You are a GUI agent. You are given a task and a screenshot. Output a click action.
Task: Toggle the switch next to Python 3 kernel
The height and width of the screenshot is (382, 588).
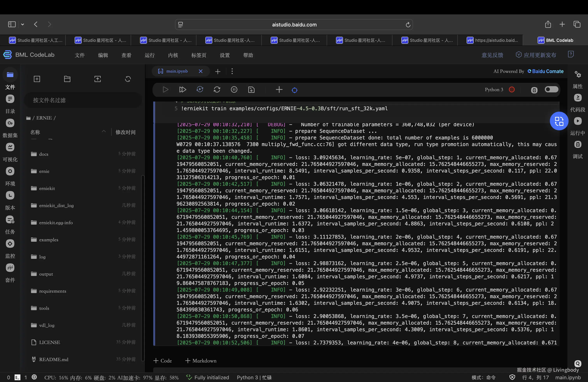(552, 89)
